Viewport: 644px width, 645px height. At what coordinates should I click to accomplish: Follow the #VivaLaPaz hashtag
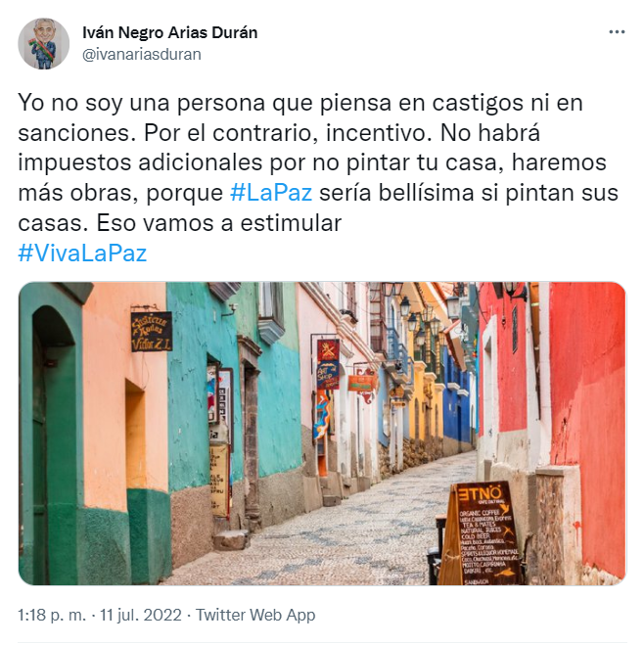82,253
